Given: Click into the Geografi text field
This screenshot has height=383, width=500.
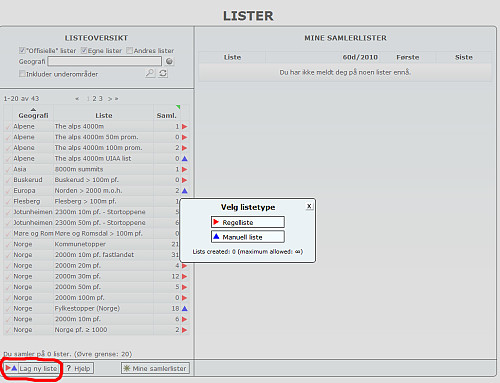Looking at the screenshot, I should pyautogui.click(x=104, y=61).
